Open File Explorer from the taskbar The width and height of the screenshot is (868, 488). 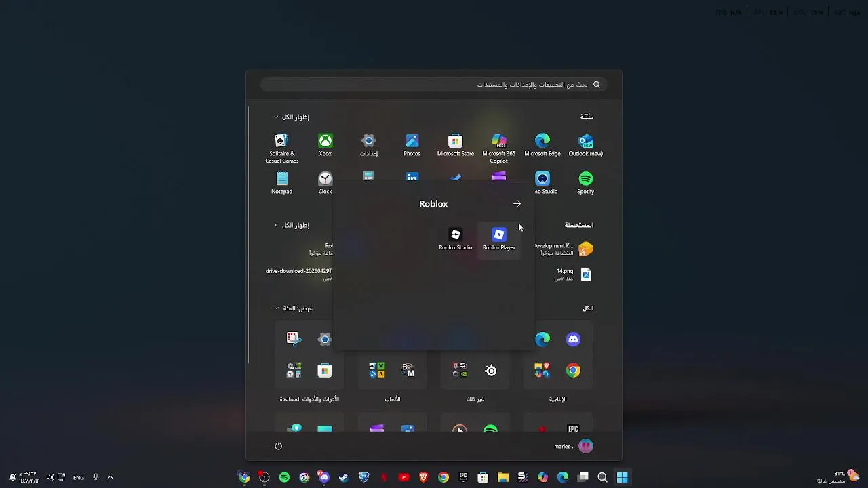(503, 477)
